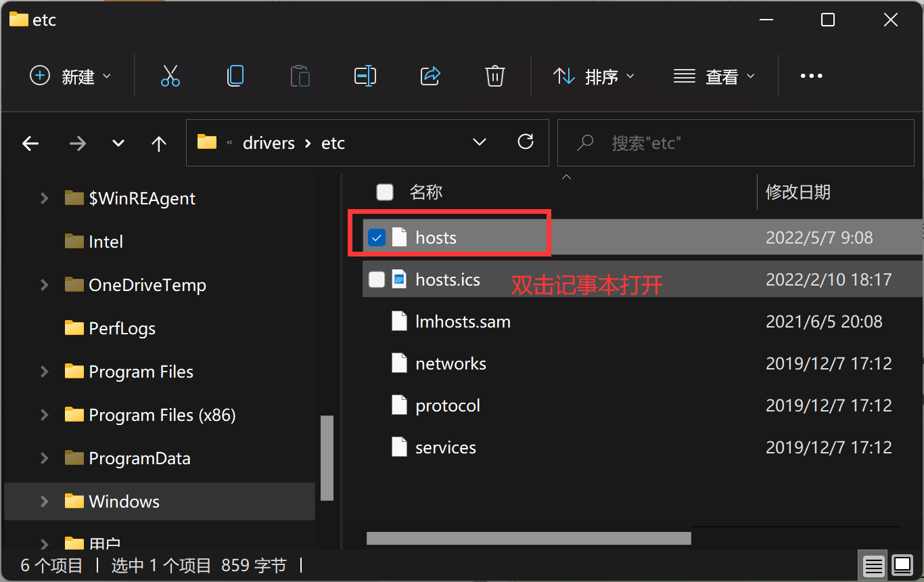Go back with the left arrow
Image resolution: width=924 pixels, height=582 pixels.
tap(30, 143)
